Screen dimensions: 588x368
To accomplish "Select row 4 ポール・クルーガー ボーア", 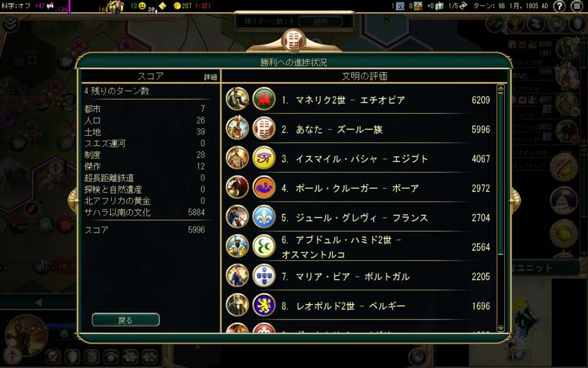I will [358, 188].
